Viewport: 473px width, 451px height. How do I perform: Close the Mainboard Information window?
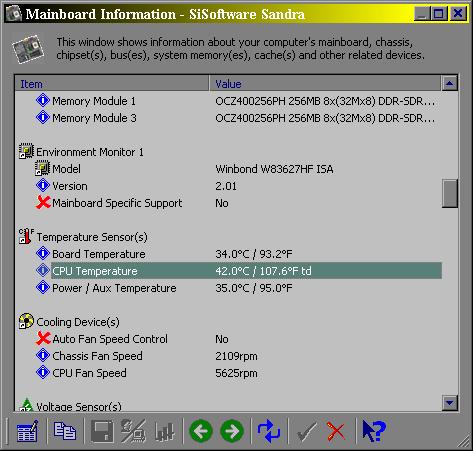click(x=458, y=14)
